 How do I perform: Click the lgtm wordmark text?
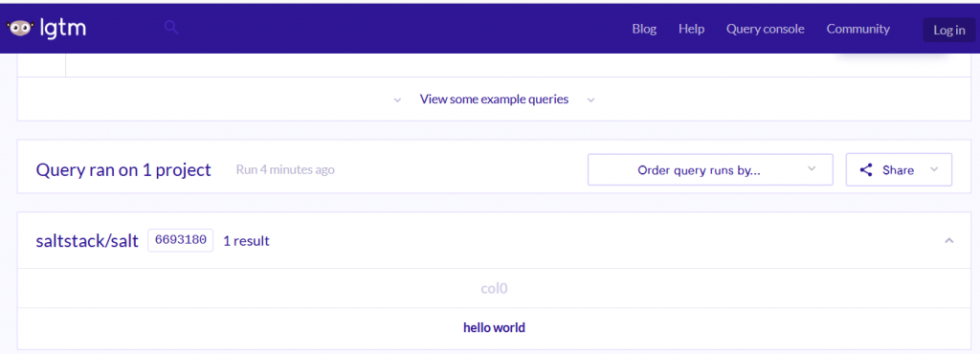click(62, 28)
